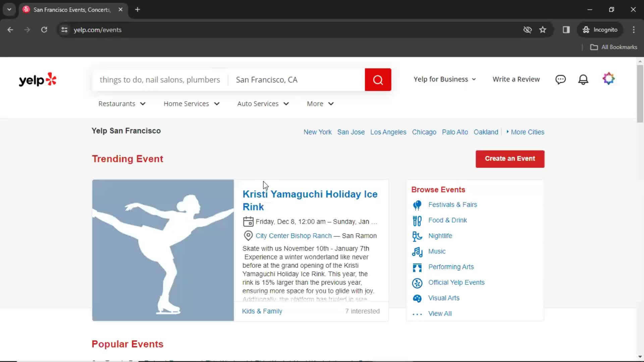Click the user profile avatar icon
Viewport: 644px width, 362px height.
click(x=609, y=79)
